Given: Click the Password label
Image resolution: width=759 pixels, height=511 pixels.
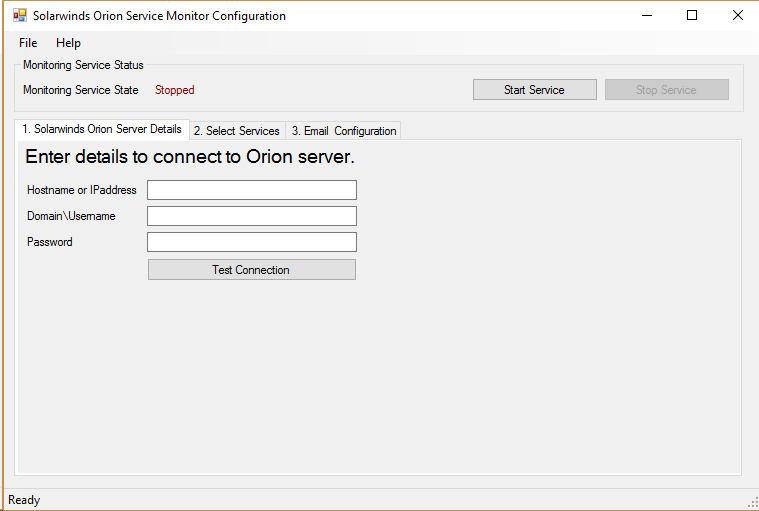Looking at the screenshot, I should pyautogui.click(x=50, y=242).
